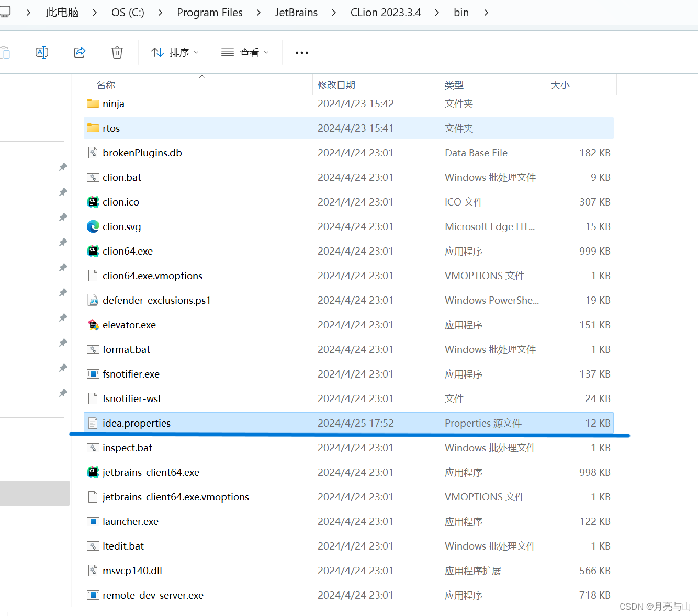Viewport: 698px width, 616px height.
Task: Click the Microsoft Edge HT... type cell
Action: (490, 226)
